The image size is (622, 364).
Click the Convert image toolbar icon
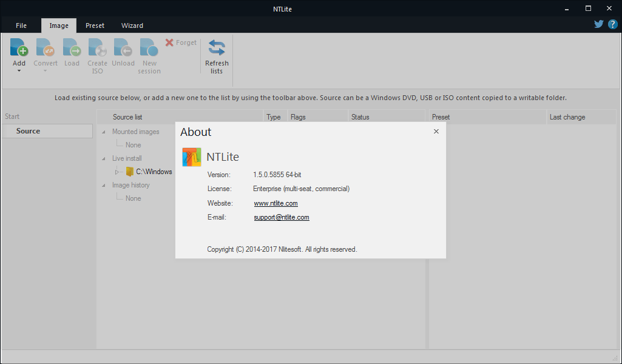pos(46,48)
